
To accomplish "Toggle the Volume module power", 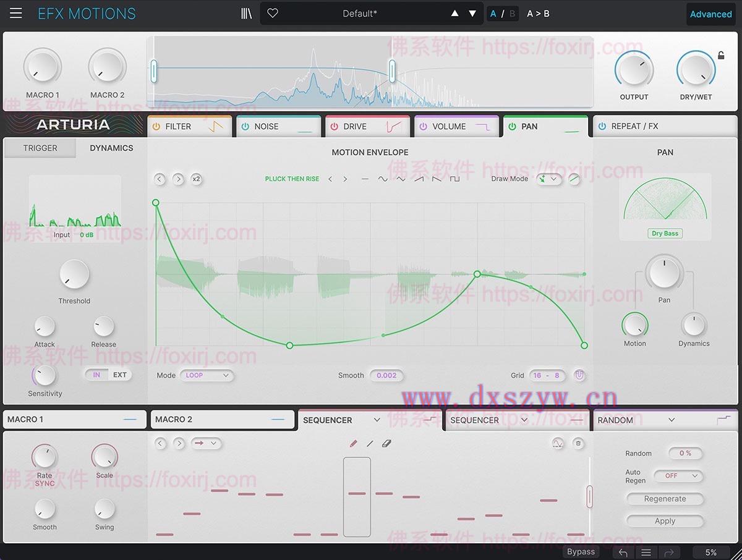I will pos(424,127).
